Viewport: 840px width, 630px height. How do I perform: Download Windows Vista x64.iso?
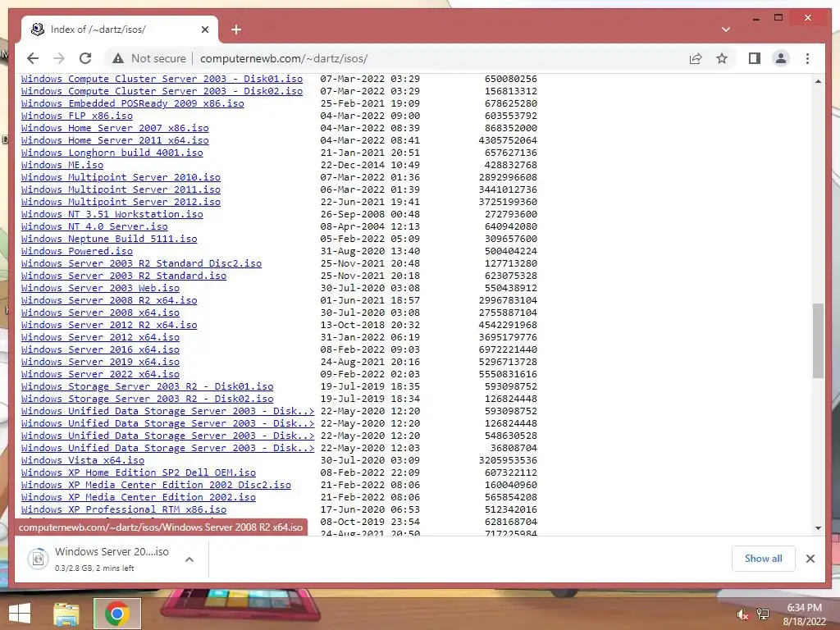[x=83, y=461]
